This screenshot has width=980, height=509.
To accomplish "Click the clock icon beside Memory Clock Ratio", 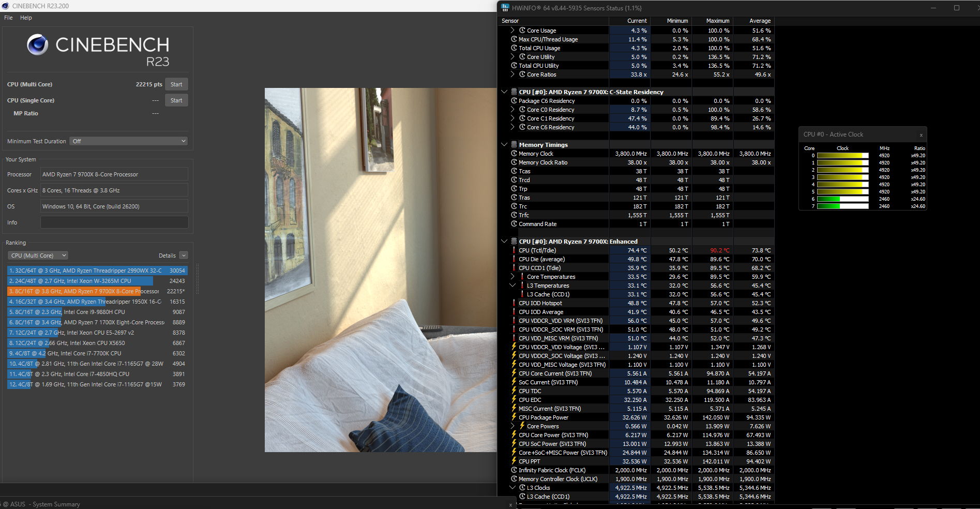I will point(514,162).
